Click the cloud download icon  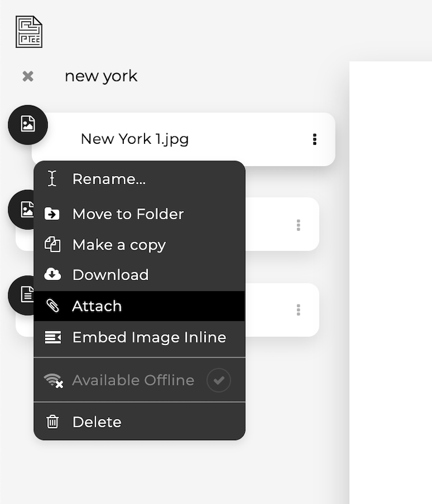coord(52,274)
